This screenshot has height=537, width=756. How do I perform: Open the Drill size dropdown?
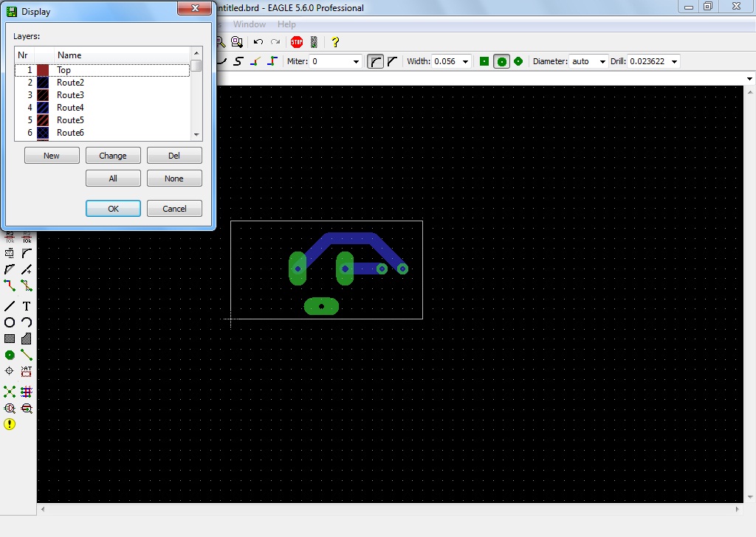click(674, 62)
